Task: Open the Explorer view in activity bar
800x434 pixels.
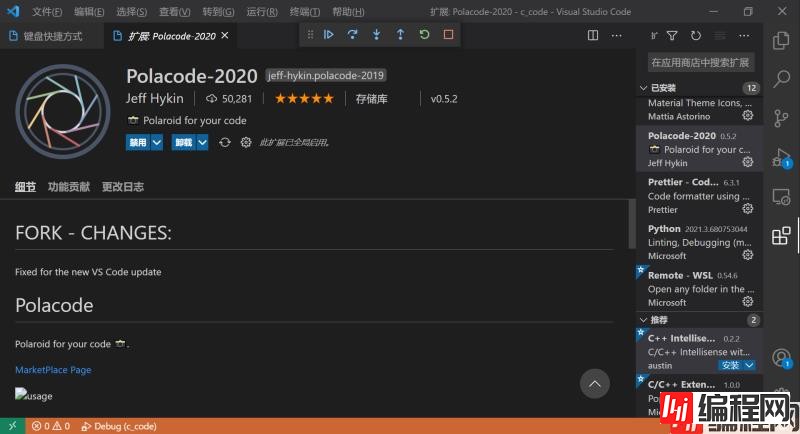Action: [781, 41]
